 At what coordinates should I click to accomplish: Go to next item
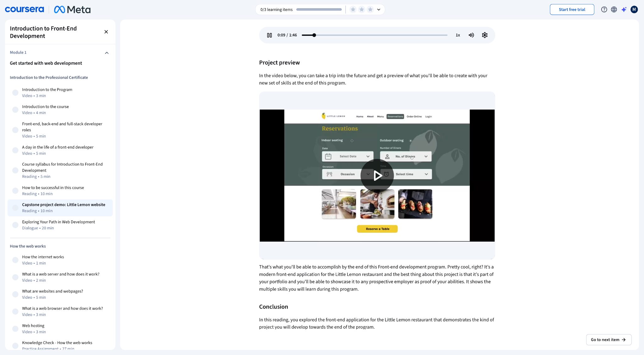tap(608, 340)
